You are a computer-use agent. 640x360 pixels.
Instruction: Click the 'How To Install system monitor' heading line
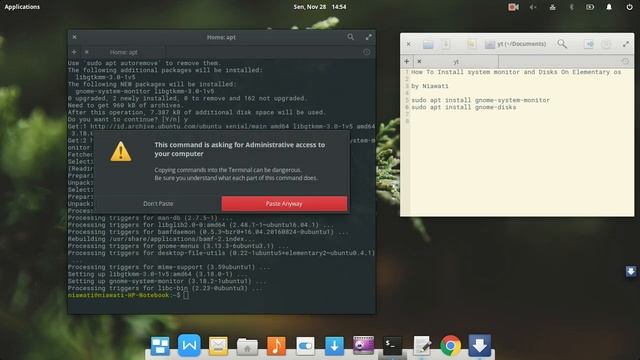[516, 72]
